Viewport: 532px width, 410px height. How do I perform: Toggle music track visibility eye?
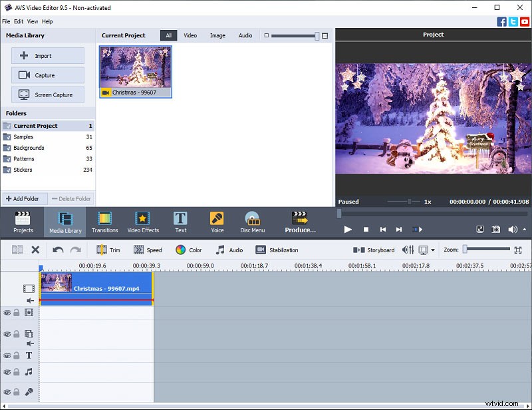click(7, 372)
